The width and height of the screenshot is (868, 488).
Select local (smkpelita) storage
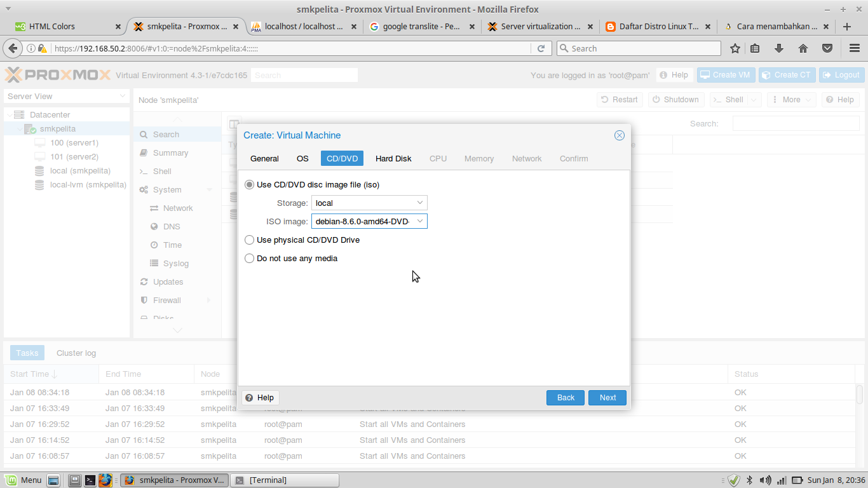80,171
